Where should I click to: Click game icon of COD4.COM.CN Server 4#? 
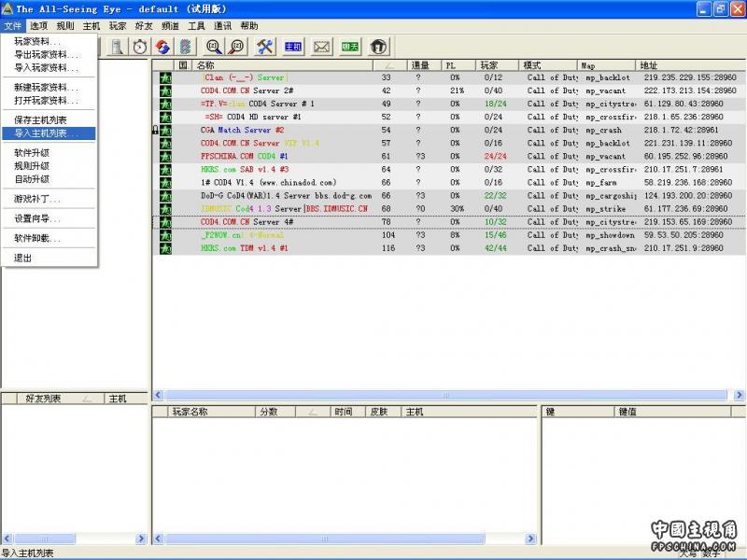click(x=165, y=222)
